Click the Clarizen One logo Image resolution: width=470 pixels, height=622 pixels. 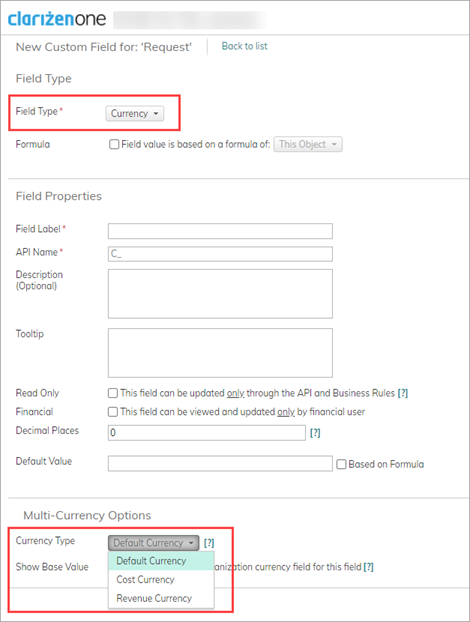coord(57,19)
